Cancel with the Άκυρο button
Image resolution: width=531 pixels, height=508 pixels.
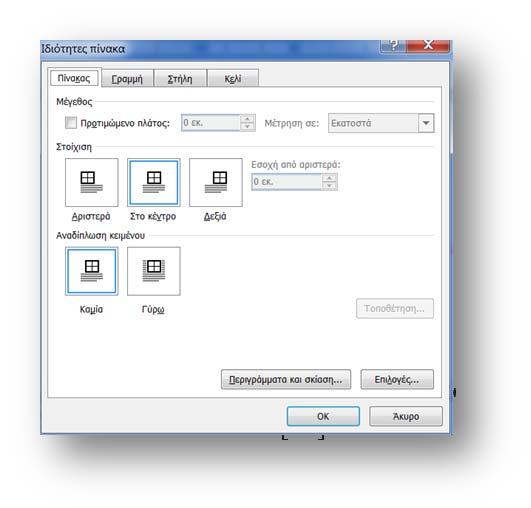click(x=406, y=416)
